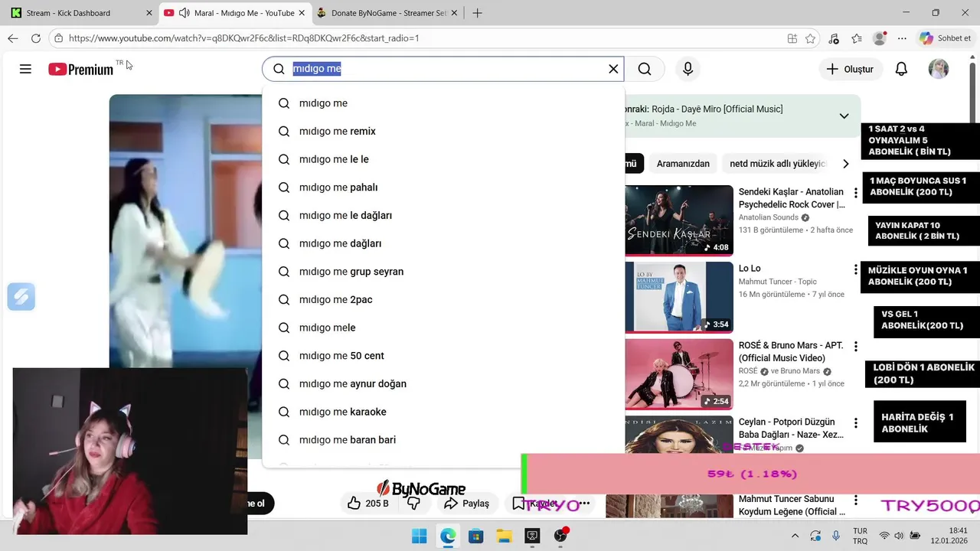Open the browser media control icon
This screenshot has width=980, height=551.
(834, 38)
